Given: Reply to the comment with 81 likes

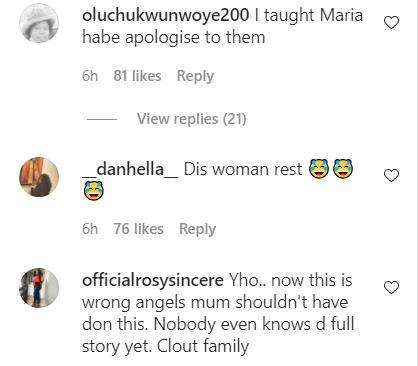Looking at the screenshot, I should click(x=195, y=76).
